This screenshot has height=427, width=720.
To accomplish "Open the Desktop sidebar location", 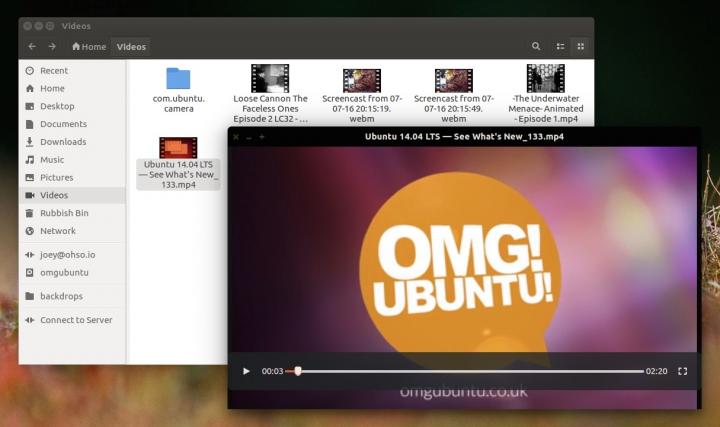I will [57, 106].
